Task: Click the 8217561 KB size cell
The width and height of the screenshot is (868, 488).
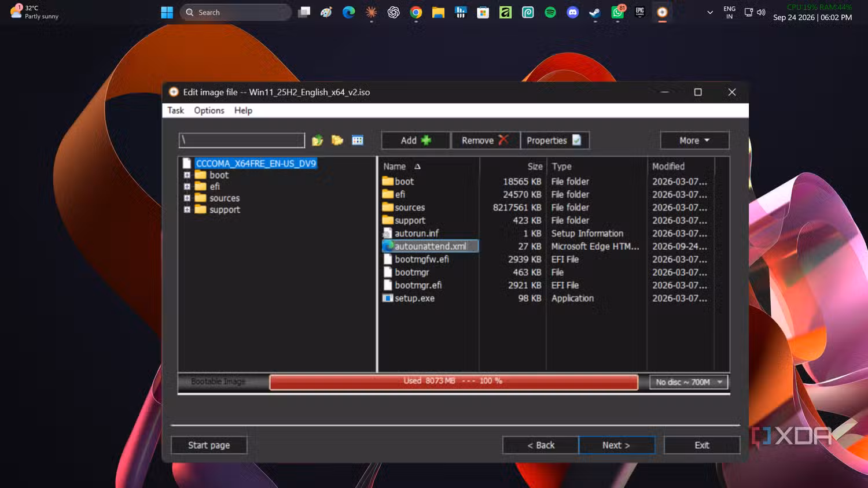Action: pos(517,208)
